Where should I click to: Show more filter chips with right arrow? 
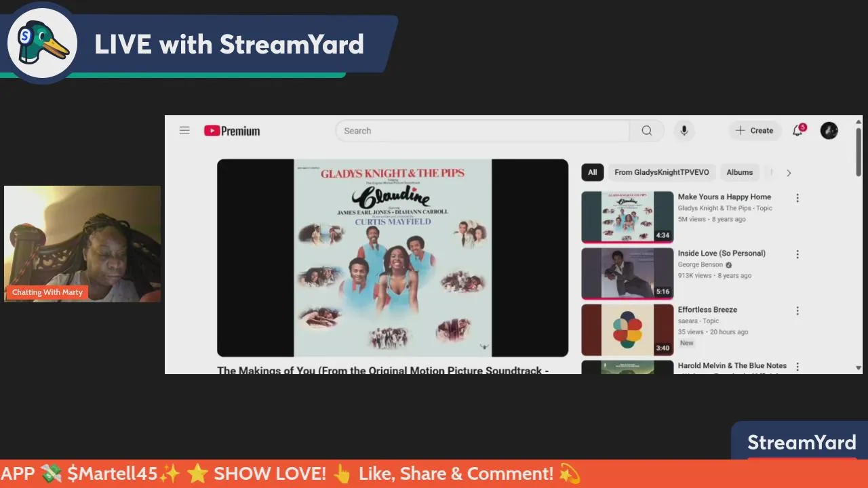click(x=789, y=173)
